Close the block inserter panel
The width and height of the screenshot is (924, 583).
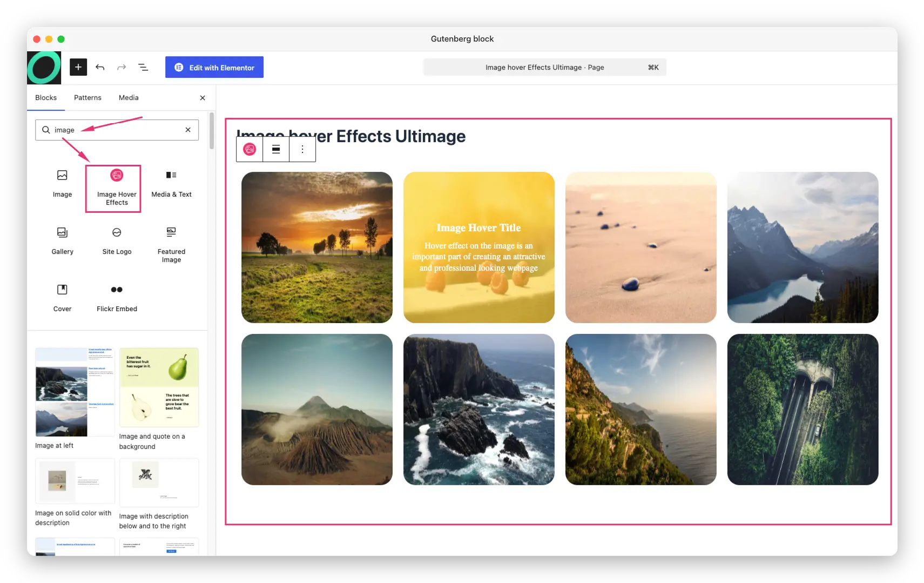click(203, 98)
